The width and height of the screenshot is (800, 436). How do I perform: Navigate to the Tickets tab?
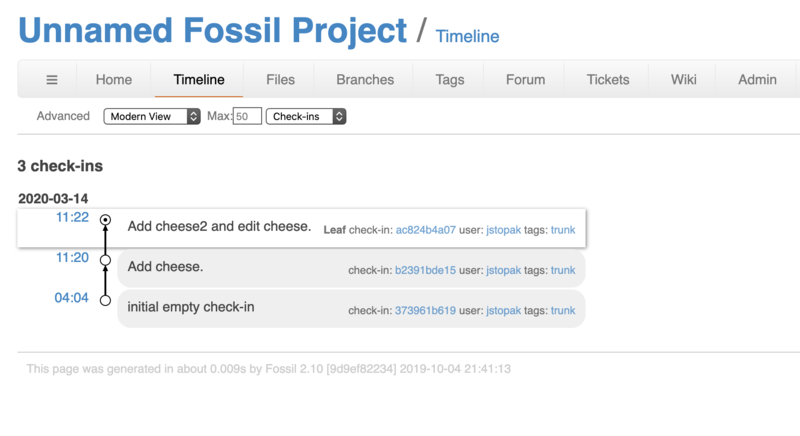click(608, 80)
